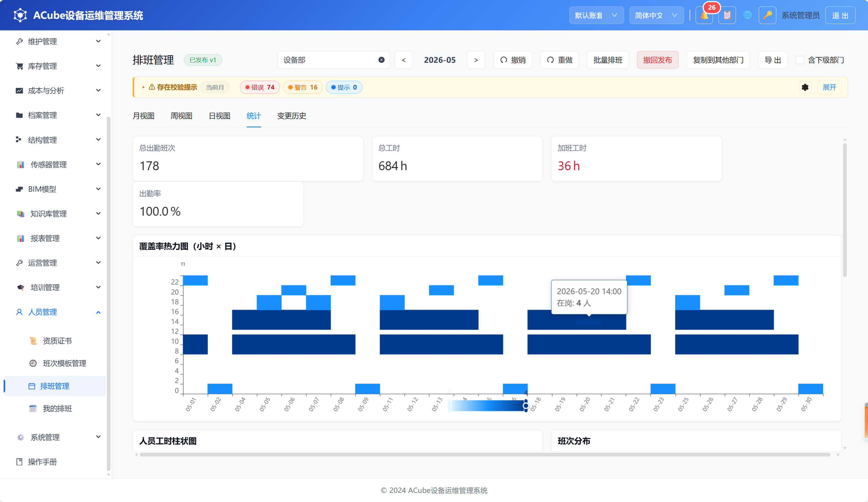Screen dimensions: 868x502
Task: Open 班次模板管理 in sidebar
Action: click(64, 363)
